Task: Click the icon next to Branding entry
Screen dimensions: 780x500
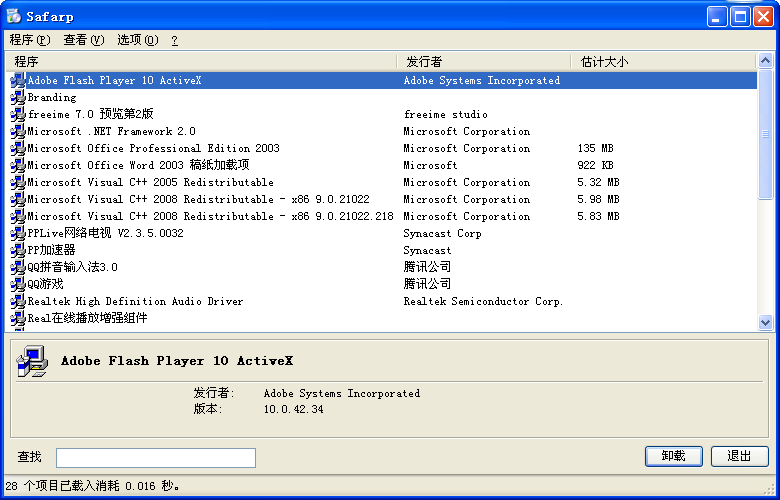Action: click(x=18, y=97)
